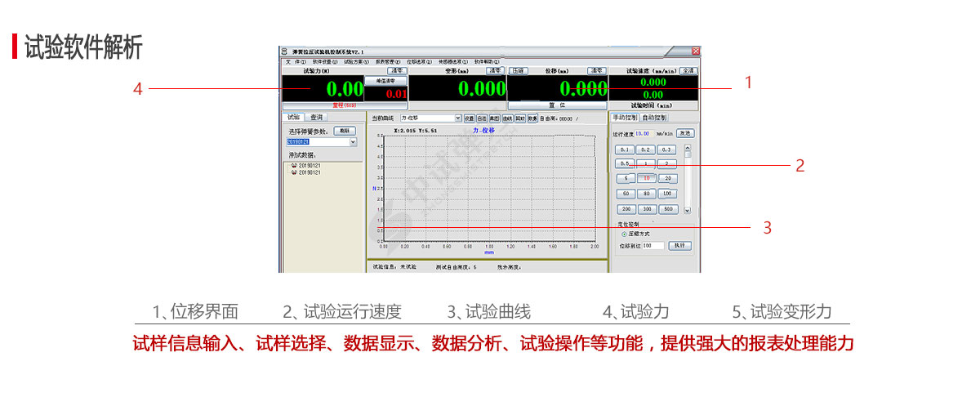Switch to the 自动控制 tab
The width and height of the screenshot is (980, 406).
pyautogui.click(x=660, y=118)
